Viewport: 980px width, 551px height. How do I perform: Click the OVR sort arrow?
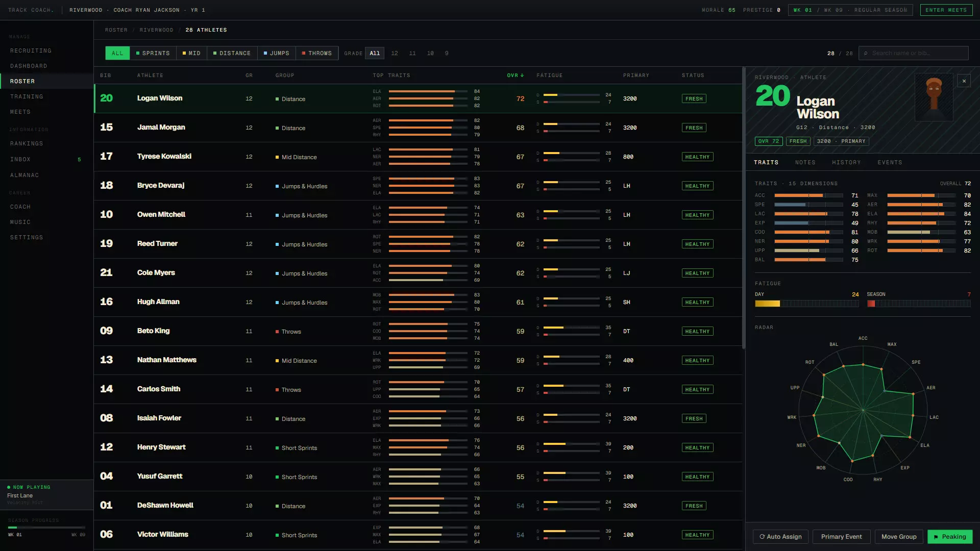[522, 76]
